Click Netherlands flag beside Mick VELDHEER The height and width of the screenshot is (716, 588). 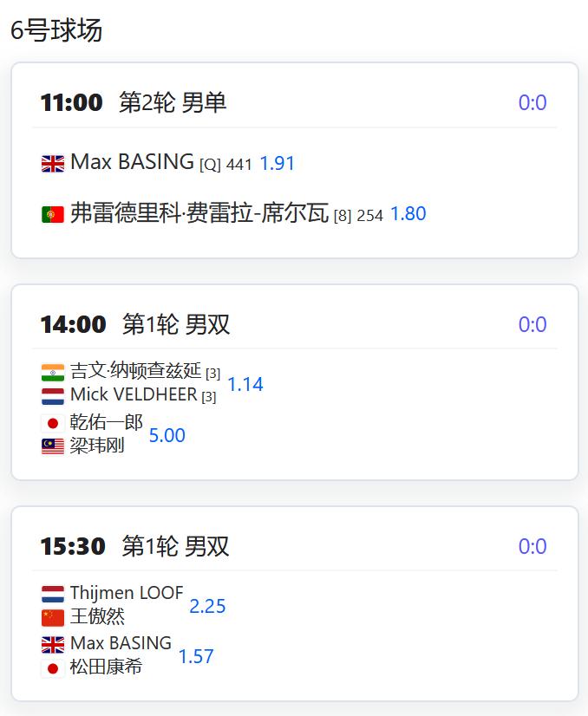click(53, 396)
